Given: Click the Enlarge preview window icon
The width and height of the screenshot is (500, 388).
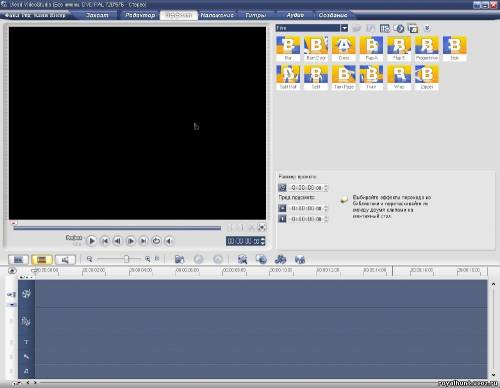Looking at the screenshot, I should 262,228.
